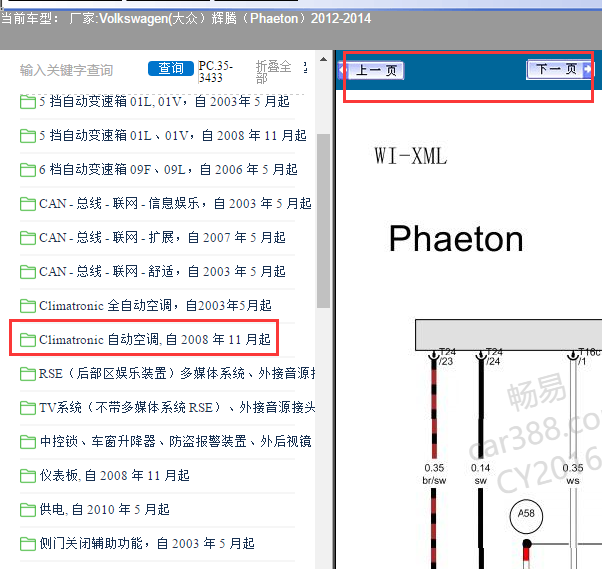Open folder icon for 6 挡自动变速箱 09F、09L

[x=28, y=170]
